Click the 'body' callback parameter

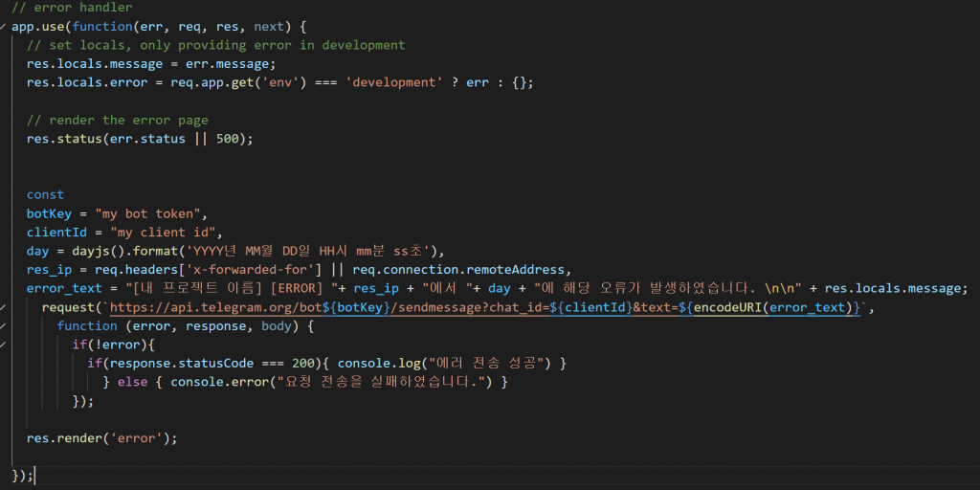click(277, 325)
